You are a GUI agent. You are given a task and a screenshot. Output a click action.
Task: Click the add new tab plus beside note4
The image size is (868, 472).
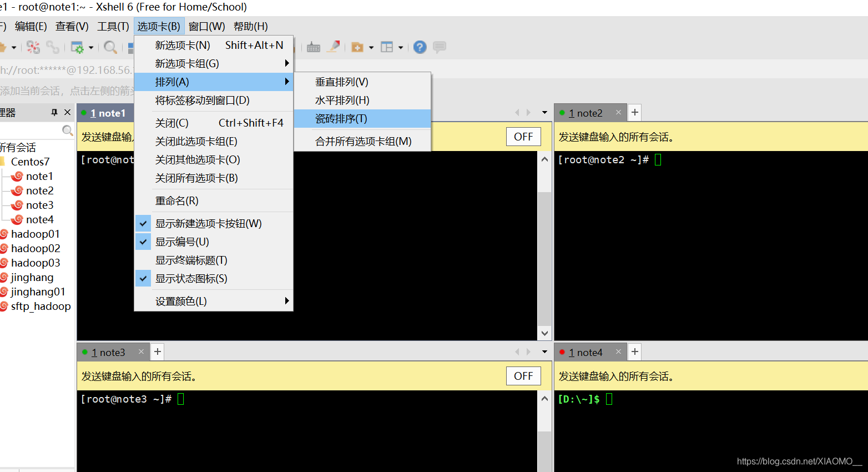click(635, 352)
